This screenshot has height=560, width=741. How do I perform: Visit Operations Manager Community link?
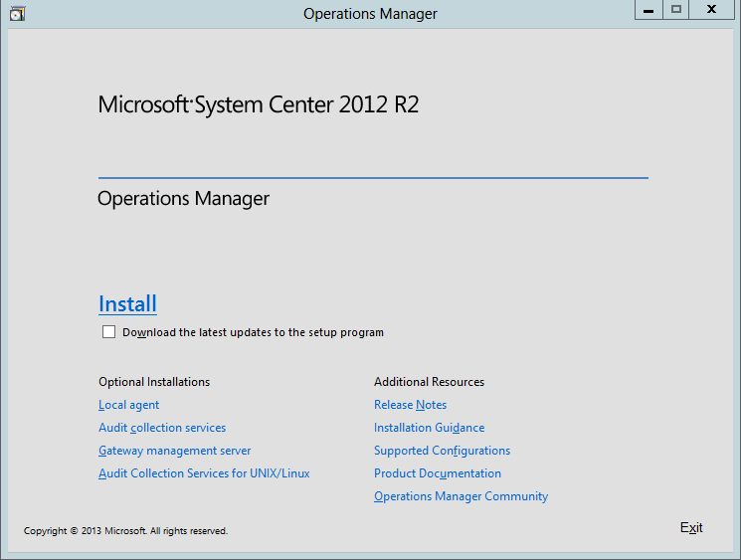[461, 496]
